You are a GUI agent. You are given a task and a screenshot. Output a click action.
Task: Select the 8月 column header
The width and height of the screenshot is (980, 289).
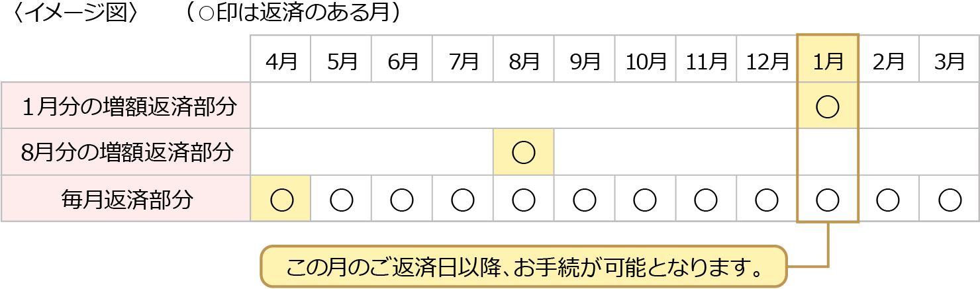(x=523, y=62)
